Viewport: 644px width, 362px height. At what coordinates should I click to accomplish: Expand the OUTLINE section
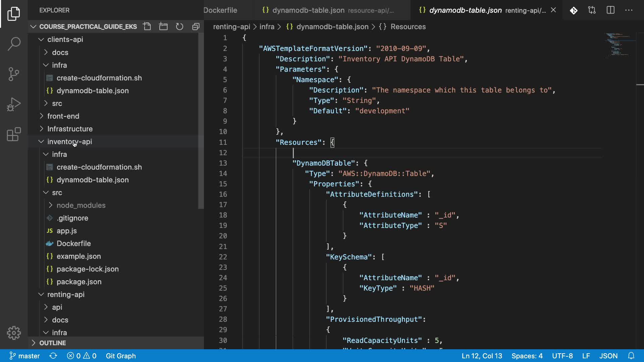(x=53, y=343)
